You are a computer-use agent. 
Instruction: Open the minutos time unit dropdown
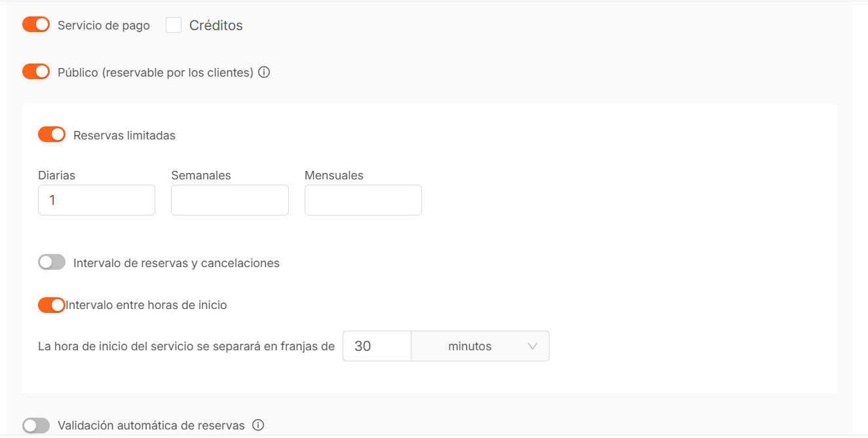point(480,346)
